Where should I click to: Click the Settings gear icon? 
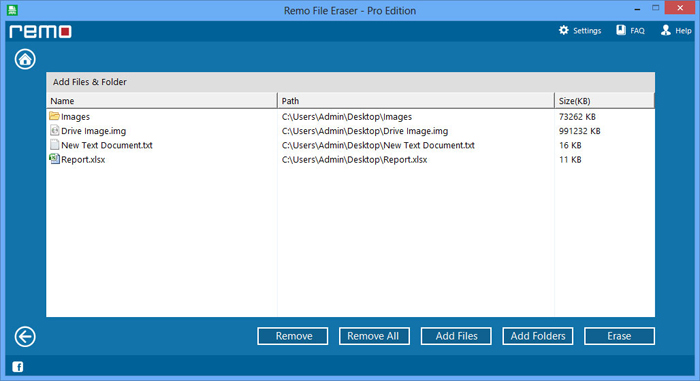tap(564, 30)
